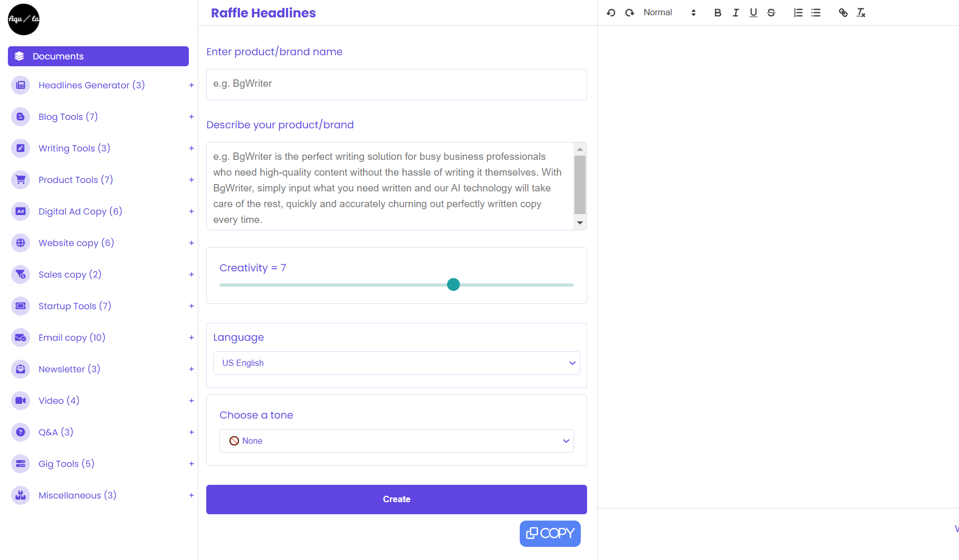Expand Blog Tools with its plus sign

tap(191, 117)
